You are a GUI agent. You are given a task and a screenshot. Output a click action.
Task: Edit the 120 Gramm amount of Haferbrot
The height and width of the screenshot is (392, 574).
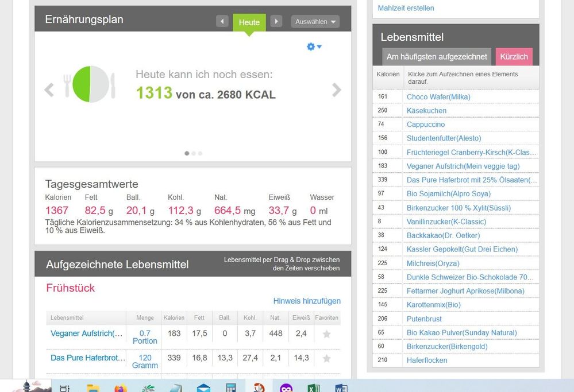tap(145, 362)
